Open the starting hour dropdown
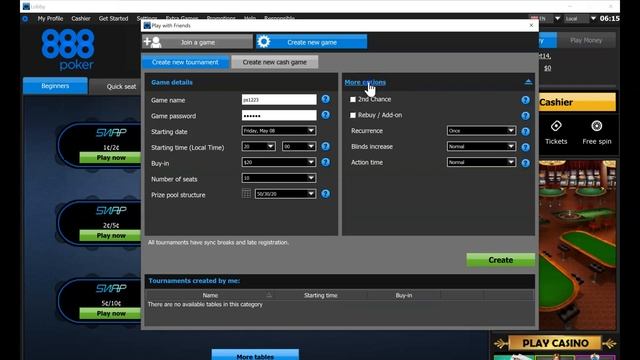The height and width of the screenshot is (360, 640). (258, 147)
